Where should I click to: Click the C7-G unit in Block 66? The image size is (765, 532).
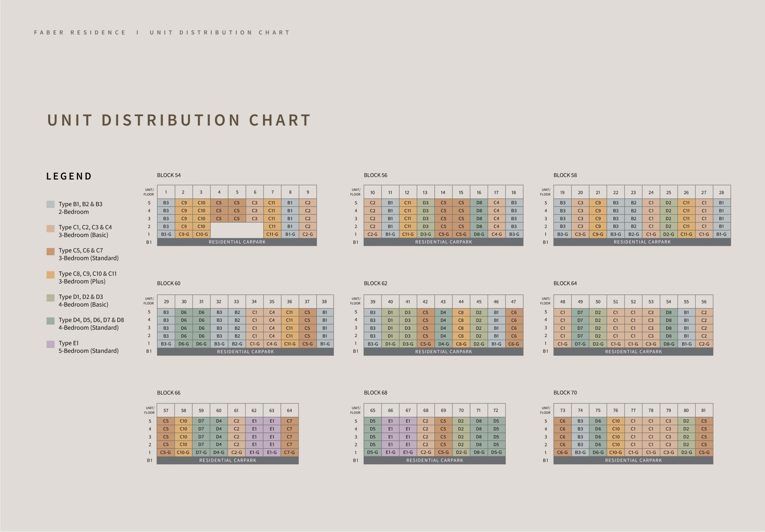tap(289, 453)
